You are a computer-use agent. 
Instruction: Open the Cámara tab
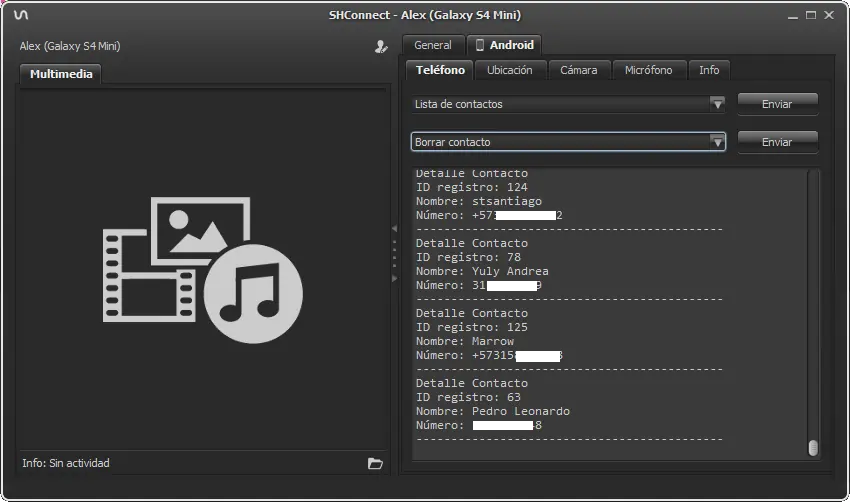click(x=578, y=70)
